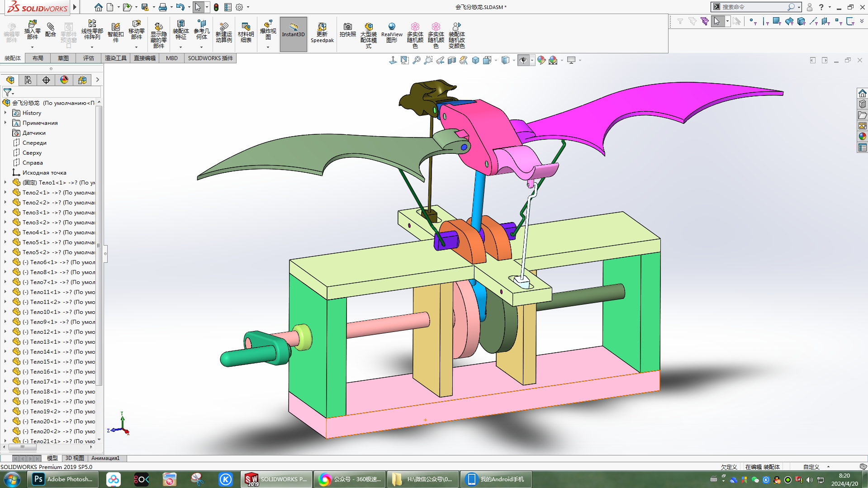
Task: Expand the selection filter toolbar overflow chevron
Action: tap(862, 21)
